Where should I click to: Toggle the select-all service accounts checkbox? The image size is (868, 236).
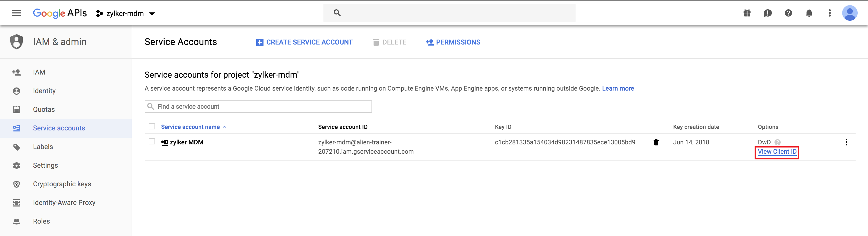click(152, 127)
